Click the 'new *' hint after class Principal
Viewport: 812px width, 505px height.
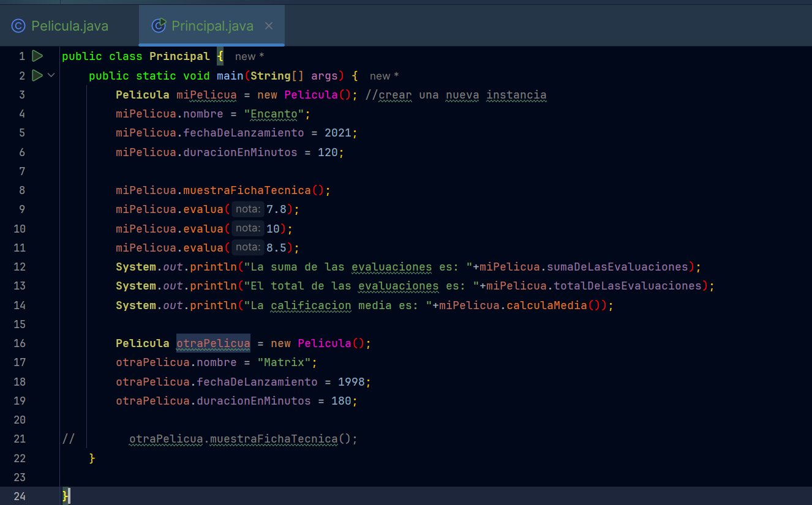click(250, 57)
